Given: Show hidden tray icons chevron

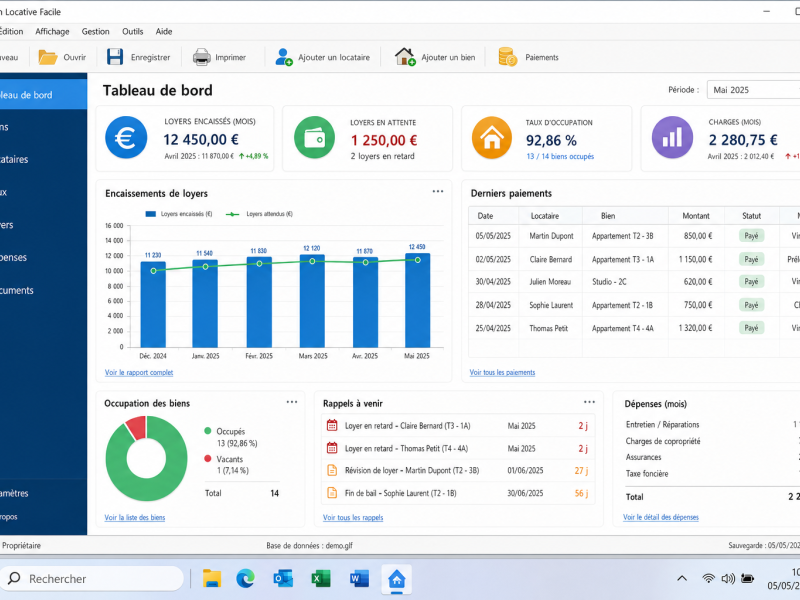Looking at the screenshot, I should (x=682, y=578).
